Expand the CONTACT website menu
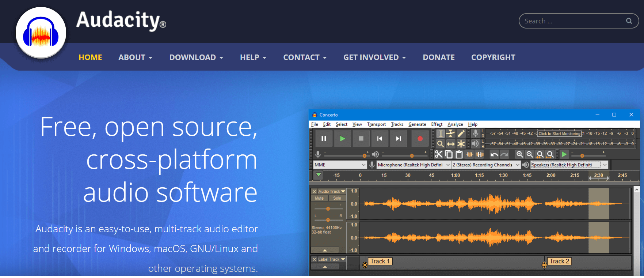Image resolution: width=644 pixels, height=278 pixels. 305,57
